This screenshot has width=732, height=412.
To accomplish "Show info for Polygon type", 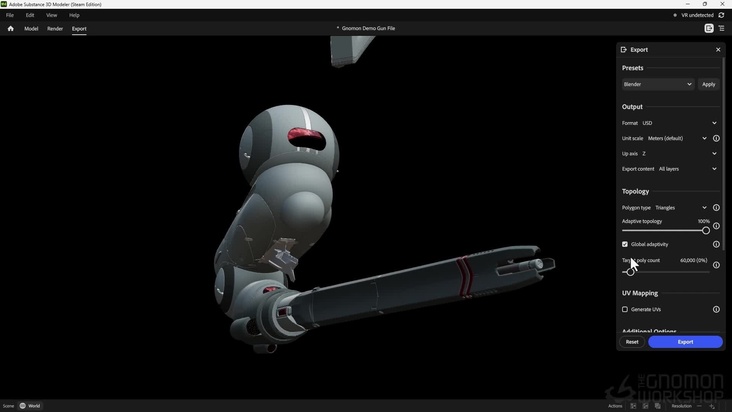I will point(716,208).
